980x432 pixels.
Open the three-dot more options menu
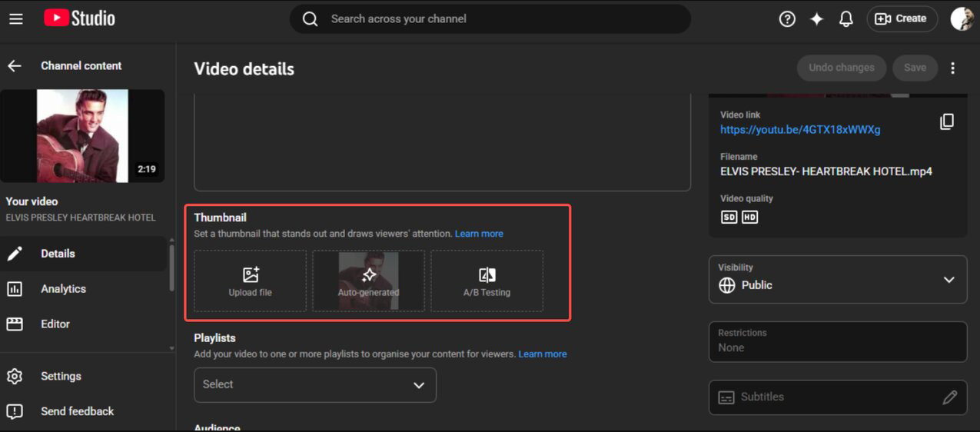[x=953, y=68]
